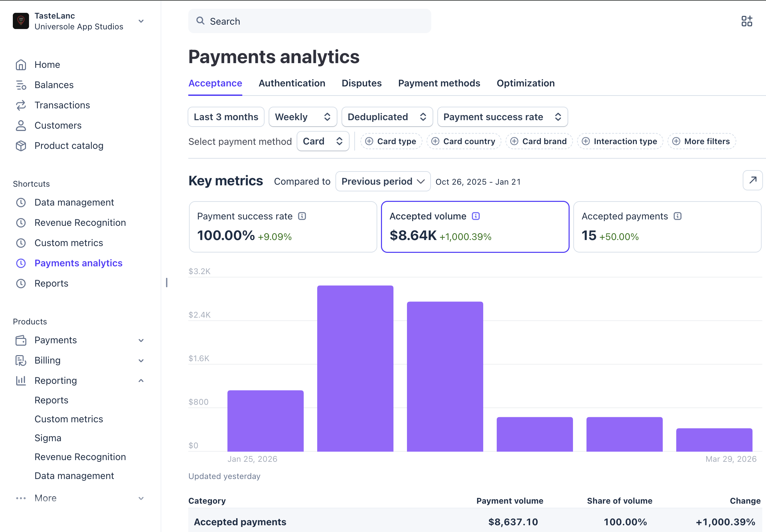
Task: Expand the Billing product section chevron
Action: pos(141,361)
